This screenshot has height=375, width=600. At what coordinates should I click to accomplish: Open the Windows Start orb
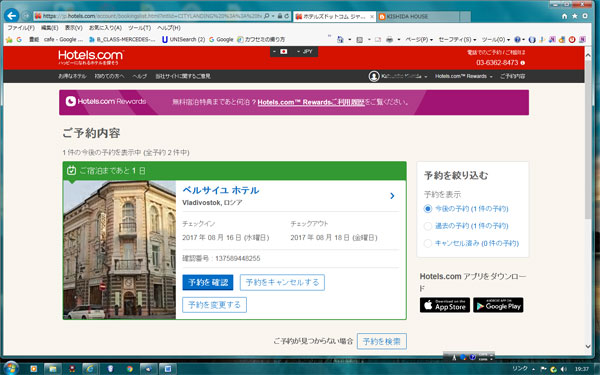pyautogui.click(x=10, y=368)
